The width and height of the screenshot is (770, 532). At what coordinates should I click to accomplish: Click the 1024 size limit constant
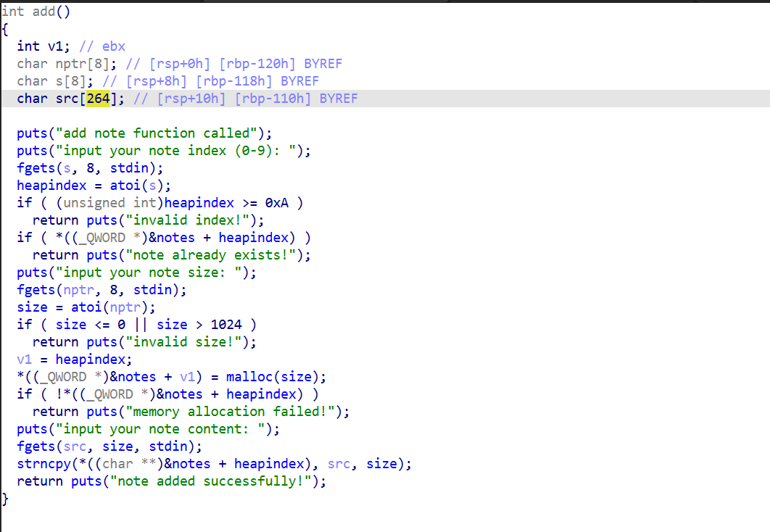[226, 325]
